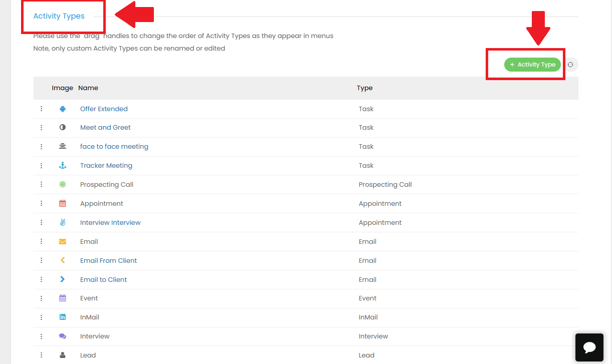Click drag handle for Event row
The width and height of the screenshot is (612, 364).
42,298
